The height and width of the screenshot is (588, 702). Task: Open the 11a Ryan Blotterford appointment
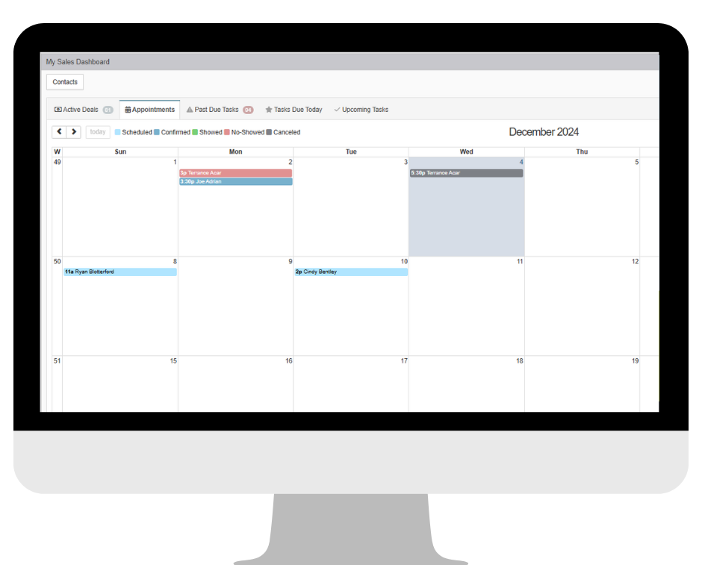click(120, 272)
